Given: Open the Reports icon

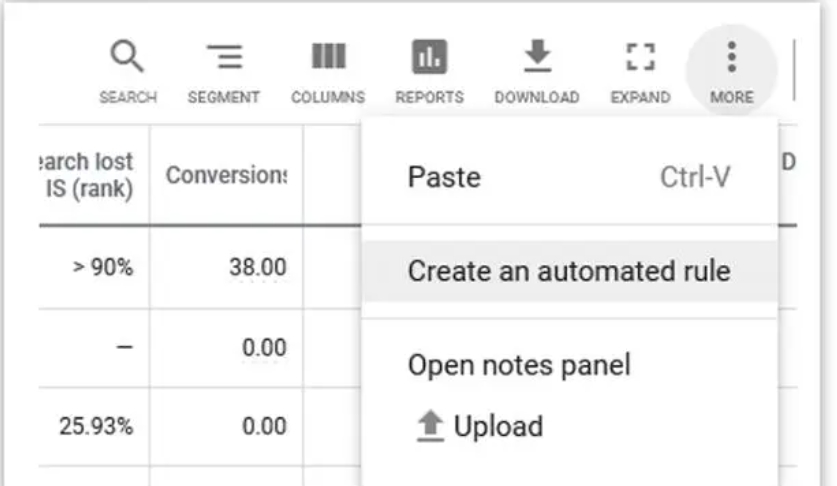Looking at the screenshot, I should coord(429,59).
